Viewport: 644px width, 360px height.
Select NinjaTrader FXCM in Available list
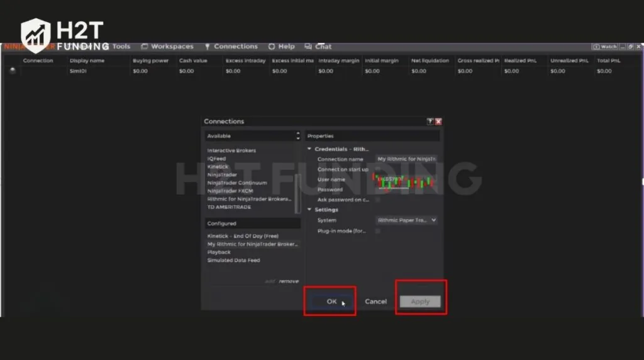(230, 191)
